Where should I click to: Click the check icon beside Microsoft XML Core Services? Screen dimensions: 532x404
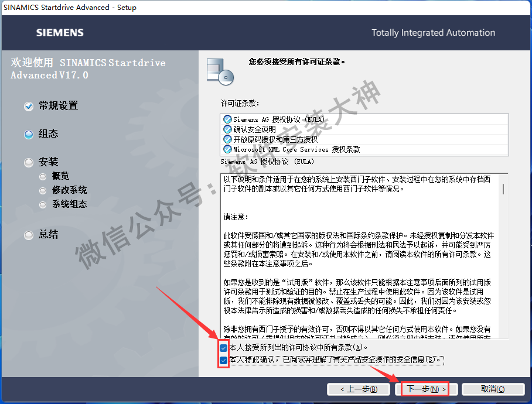(227, 149)
